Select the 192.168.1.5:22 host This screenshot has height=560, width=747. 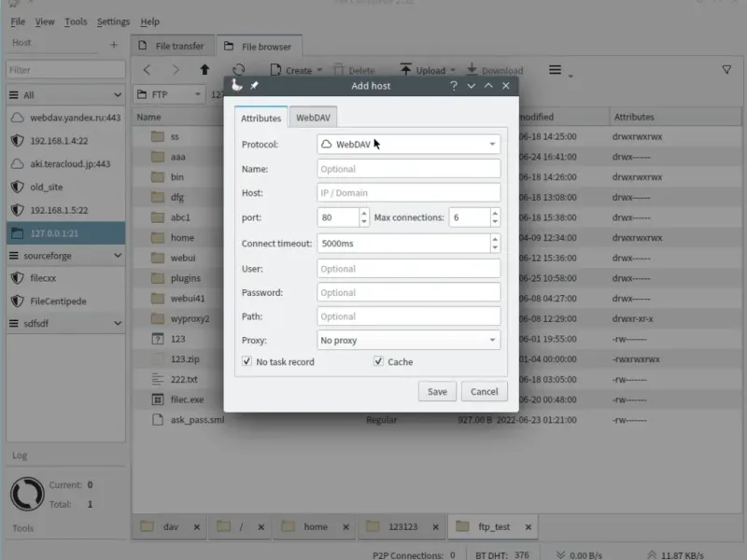(x=65, y=210)
